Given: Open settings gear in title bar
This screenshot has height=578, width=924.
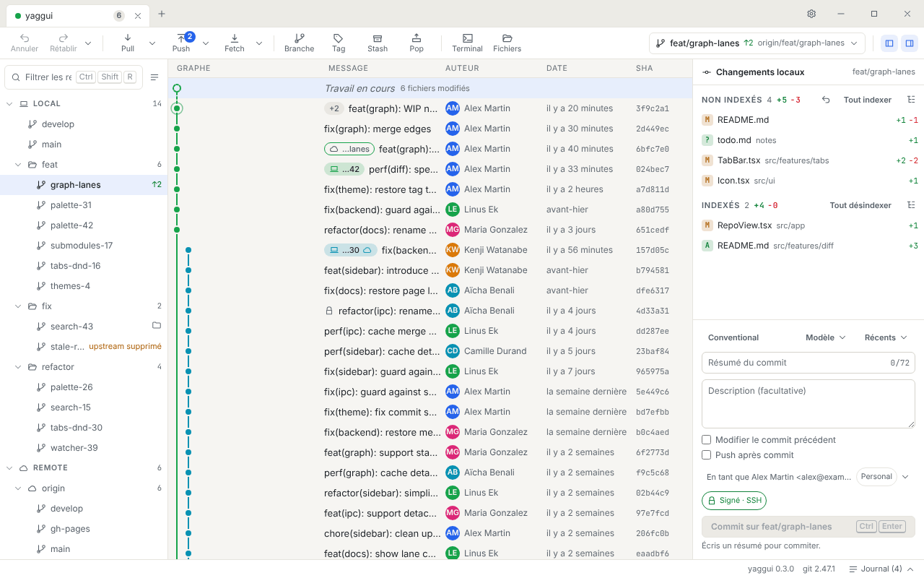Looking at the screenshot, I should 811,14.
